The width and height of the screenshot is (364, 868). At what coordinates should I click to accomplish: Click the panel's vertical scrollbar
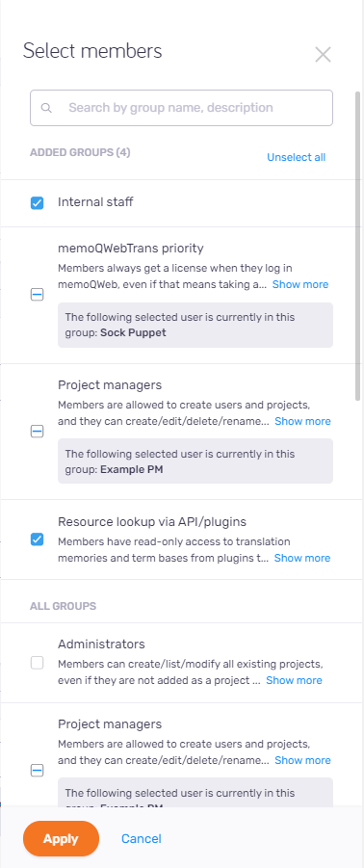point(358,246)
